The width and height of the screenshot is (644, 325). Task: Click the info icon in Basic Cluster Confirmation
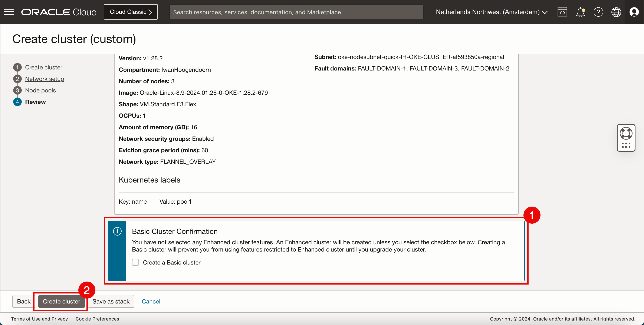(117, 231)
